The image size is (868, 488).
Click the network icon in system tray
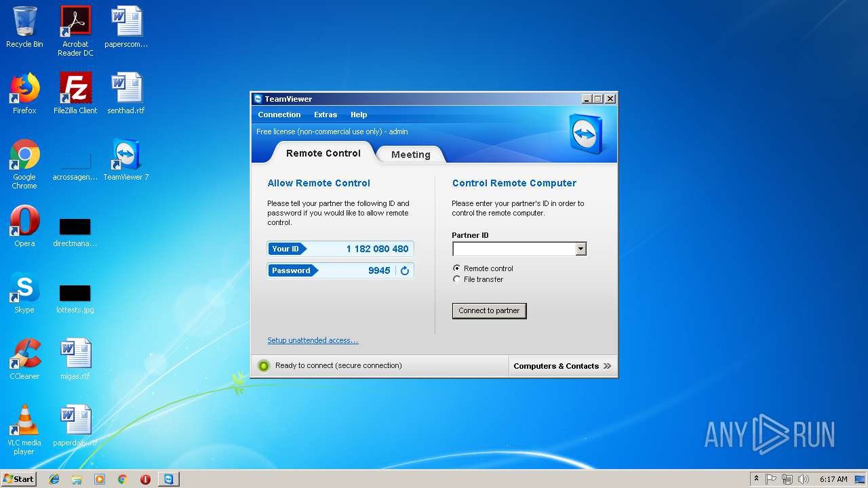[787, 479]
